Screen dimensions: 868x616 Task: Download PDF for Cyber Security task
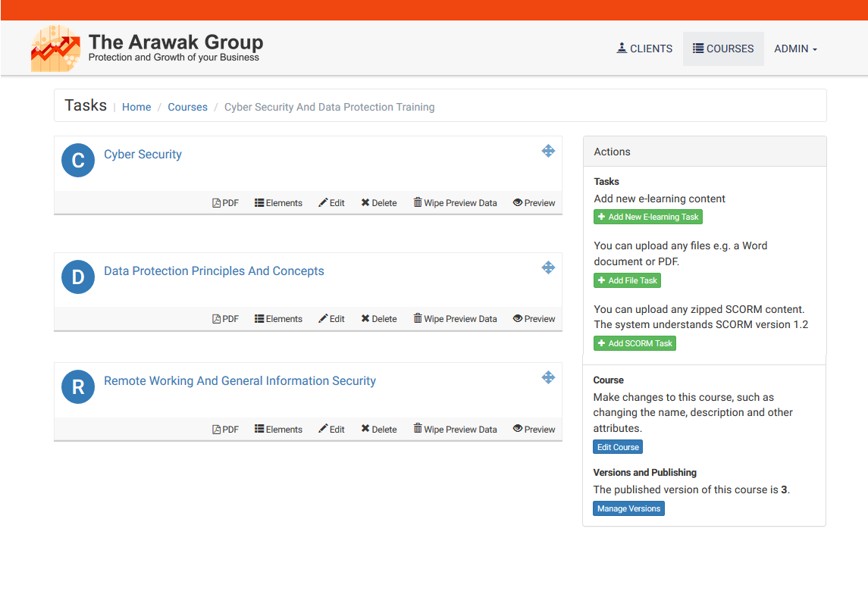point(225,203)
